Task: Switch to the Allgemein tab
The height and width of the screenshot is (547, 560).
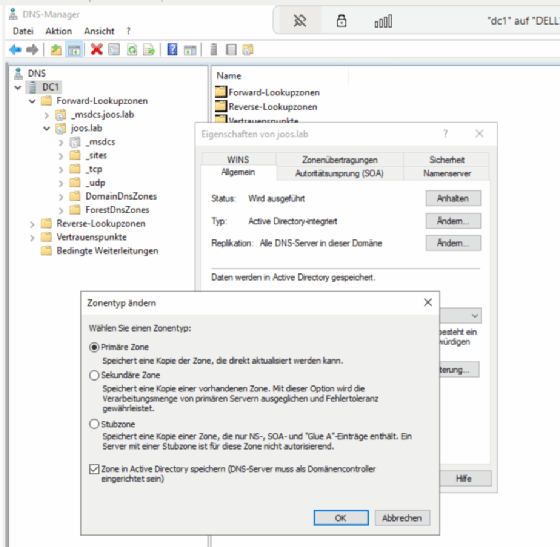Action: [238, 172]
